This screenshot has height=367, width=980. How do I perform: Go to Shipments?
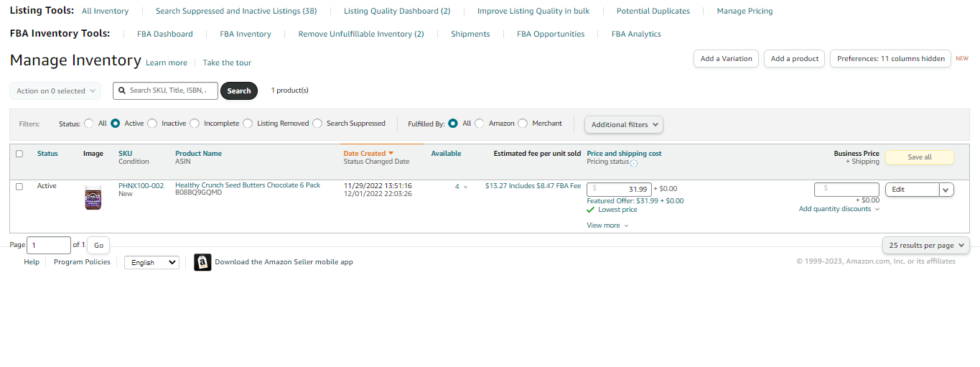pos(470,34)
